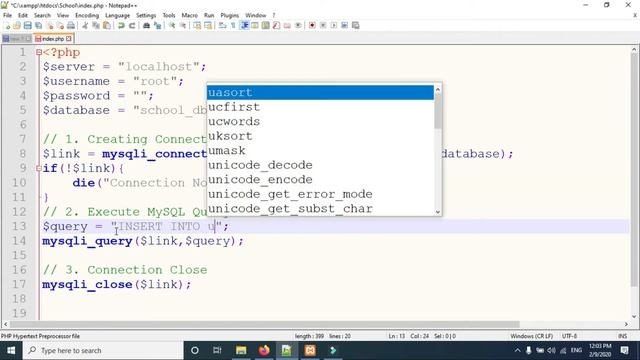Viewport: 640px width, 360px height.
Task: Click Stop Recording macro icon
Action: click(x=323, y=26)
